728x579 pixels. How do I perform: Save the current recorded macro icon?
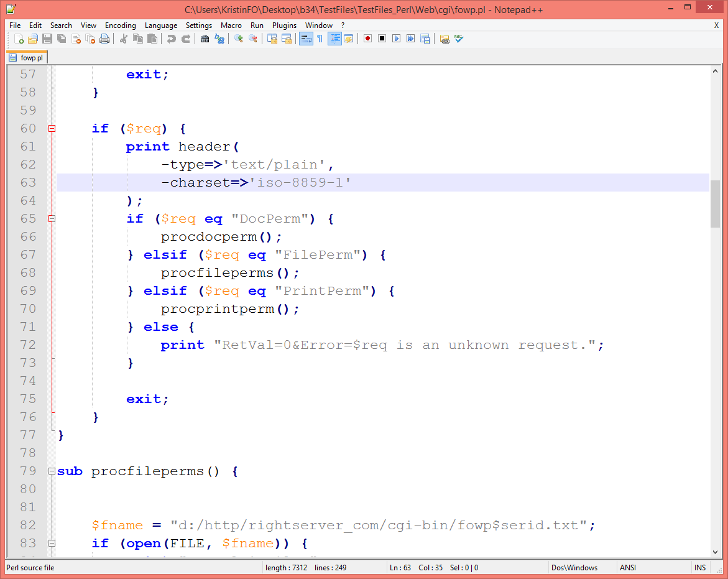pyautogui.click(x=425, y=39)
